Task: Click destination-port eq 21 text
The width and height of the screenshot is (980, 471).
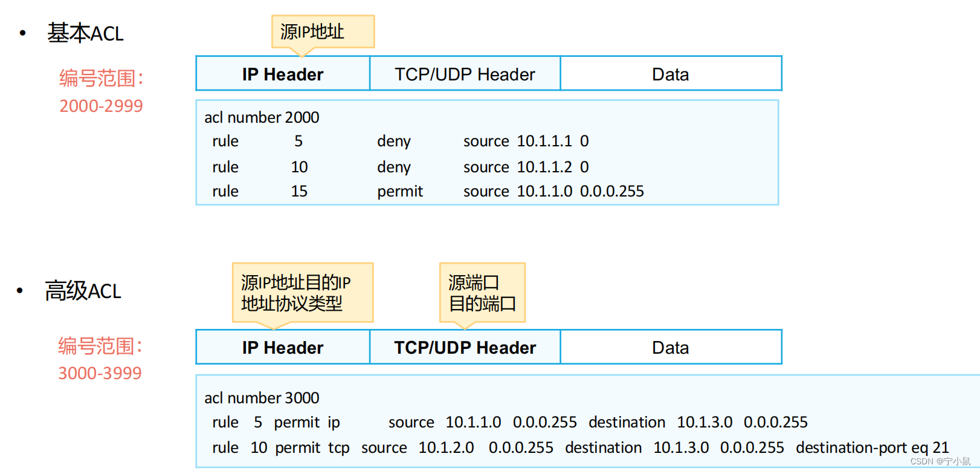Action: (872, 447)
